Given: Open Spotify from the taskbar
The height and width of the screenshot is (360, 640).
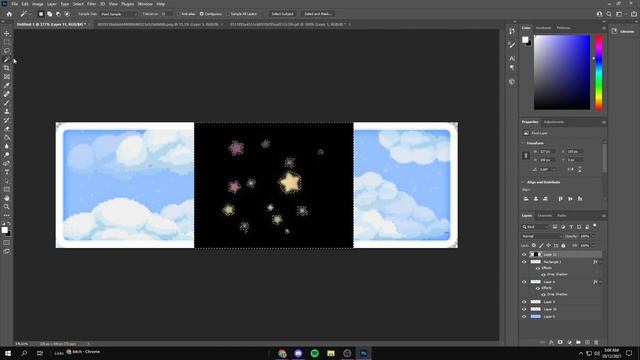Looking at the screenshot, I should tap(314, 353).
